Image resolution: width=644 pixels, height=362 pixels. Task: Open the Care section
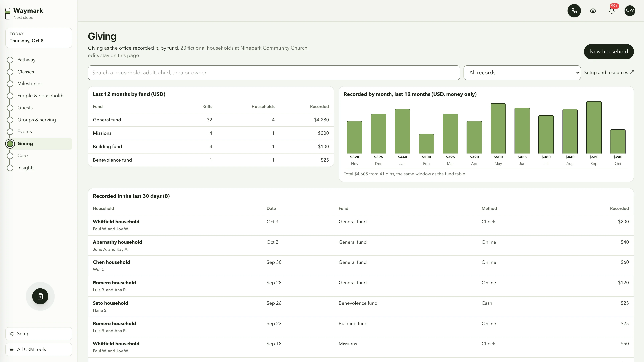pyautogui.click(x=22, y=155)
